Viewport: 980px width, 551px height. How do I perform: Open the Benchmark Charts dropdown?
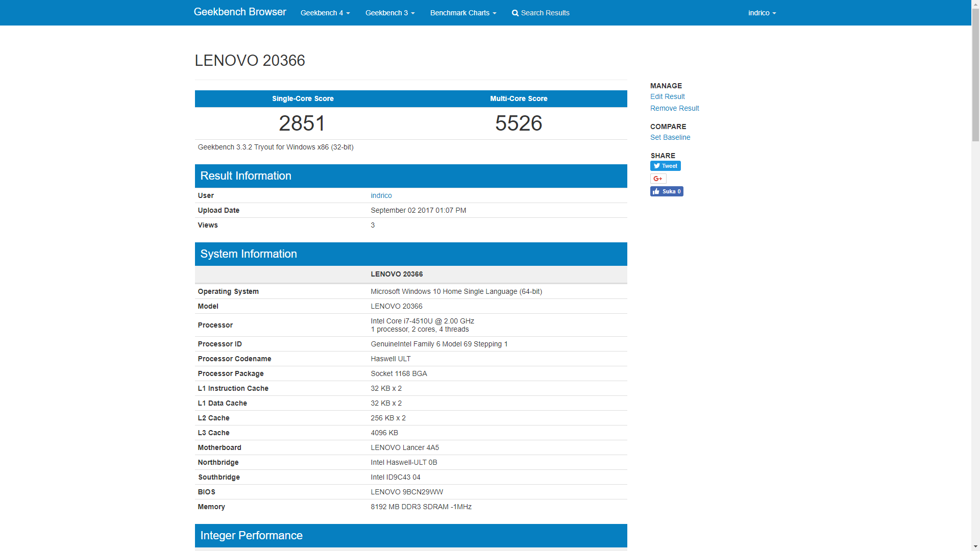click(463, 13)
